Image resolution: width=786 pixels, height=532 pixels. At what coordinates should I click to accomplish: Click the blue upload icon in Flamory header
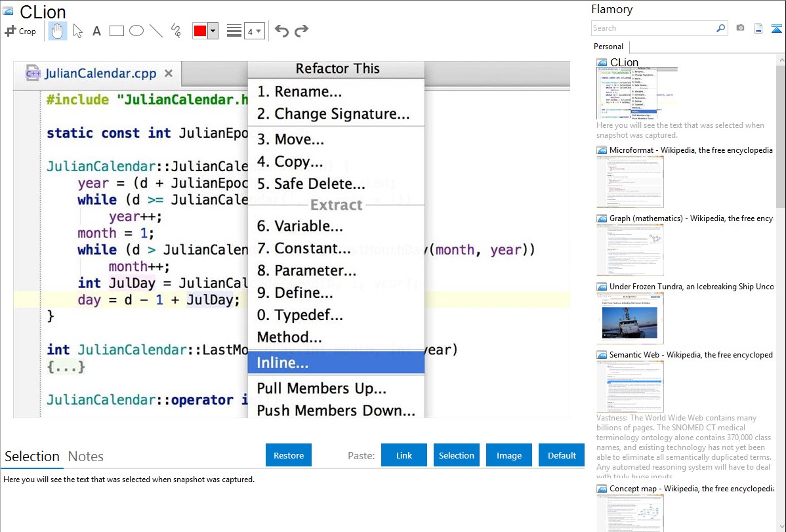coord(776,29)
